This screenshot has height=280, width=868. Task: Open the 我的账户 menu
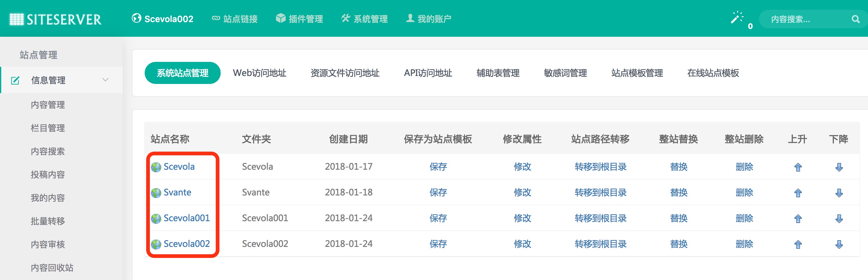point(428,18)
